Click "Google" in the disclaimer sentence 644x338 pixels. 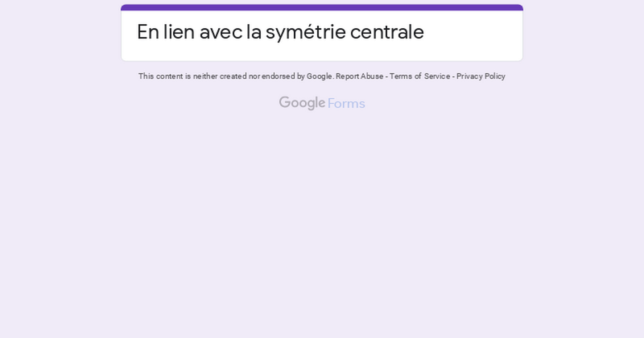[x=319, y=76]
